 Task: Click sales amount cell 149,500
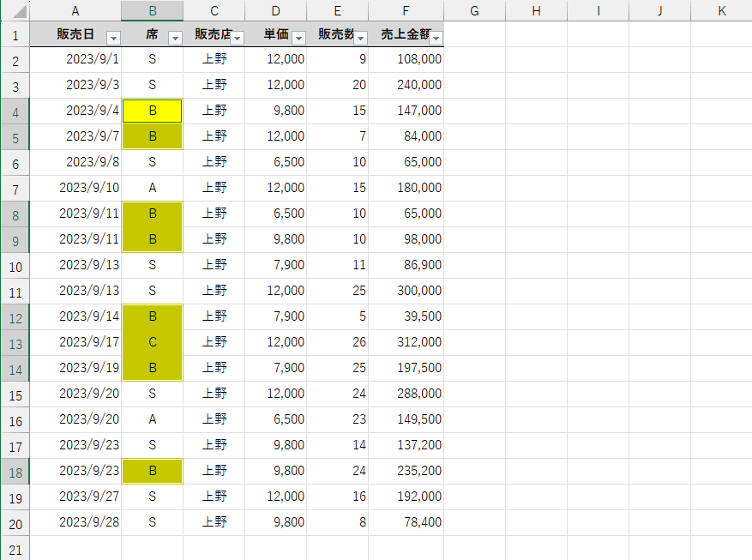(x=406, y=419)
